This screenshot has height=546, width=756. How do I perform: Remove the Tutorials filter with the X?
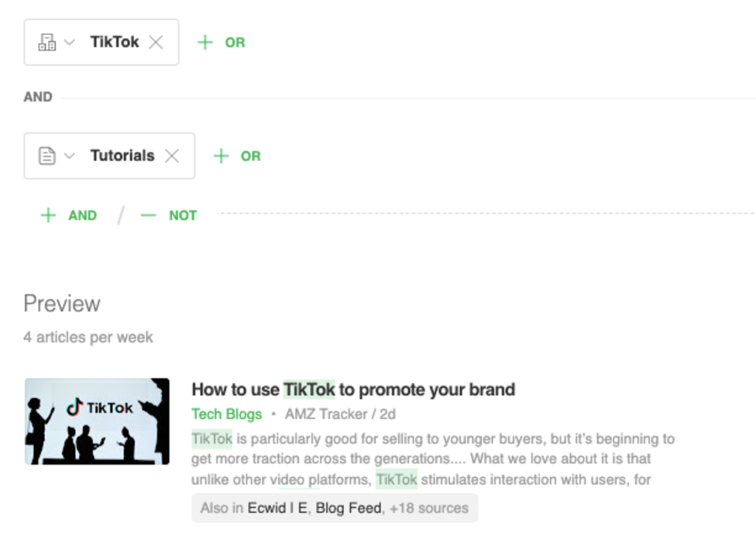172,155
